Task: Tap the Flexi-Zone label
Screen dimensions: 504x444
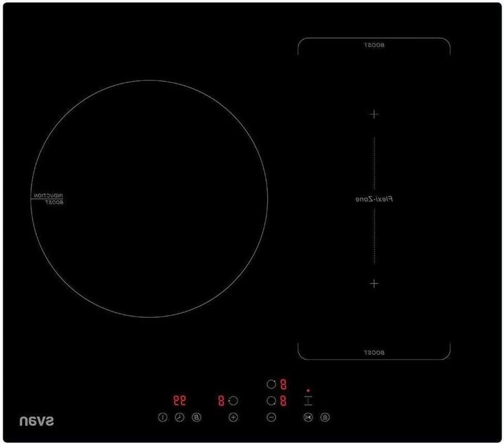Action: point(374,199)
